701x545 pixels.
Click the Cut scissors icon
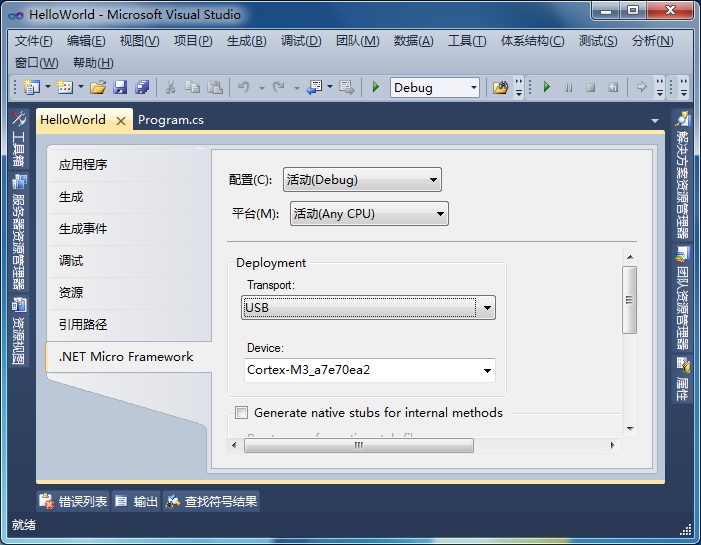coord(170,87)
